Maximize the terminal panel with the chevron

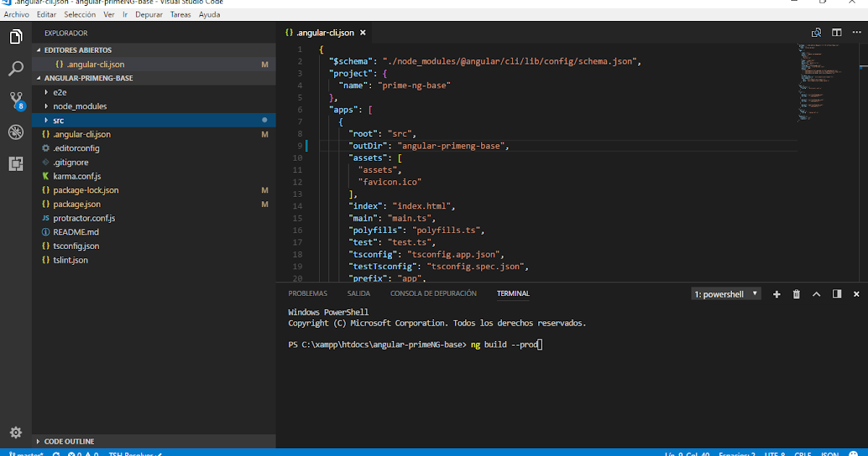point(817,294)
